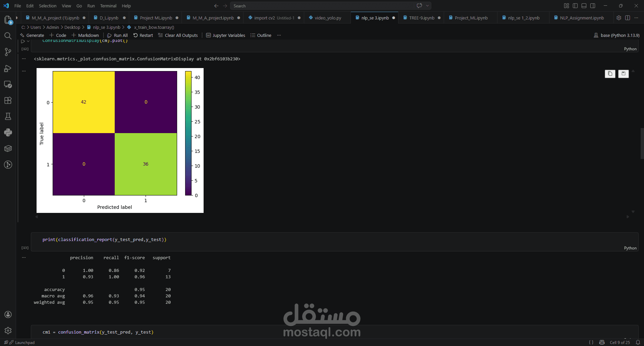Open the Run and Debug view
The width and height of the screenshot is (644, 346).
[8, 68]
